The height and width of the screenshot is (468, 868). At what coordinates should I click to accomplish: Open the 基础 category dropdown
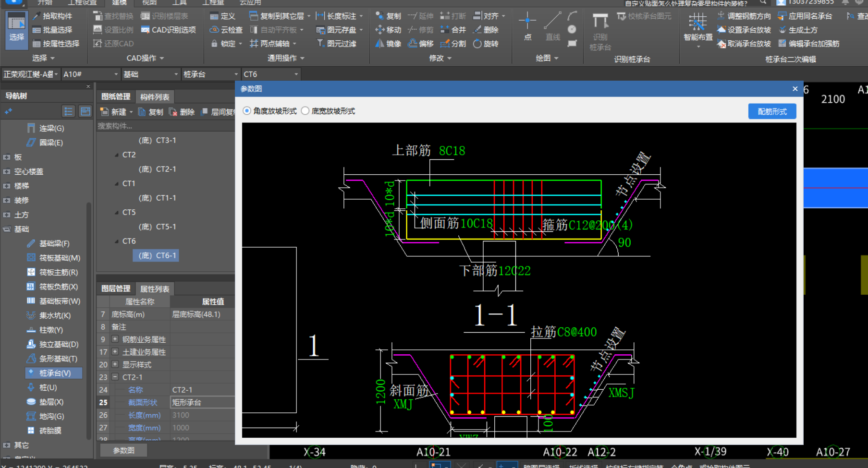tap(150, 74)
